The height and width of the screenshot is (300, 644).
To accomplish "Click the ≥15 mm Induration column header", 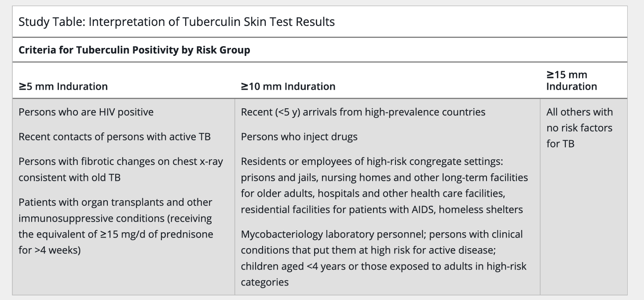I will (572, 80).
